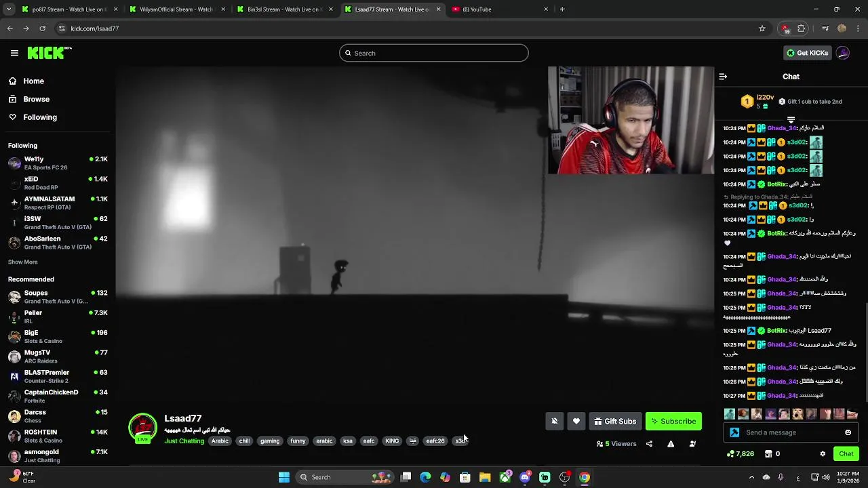Image resolution: width=868 pixels, height=488 pixels.
Task: Select the eafc26 tag
Action: click(435, 441)
